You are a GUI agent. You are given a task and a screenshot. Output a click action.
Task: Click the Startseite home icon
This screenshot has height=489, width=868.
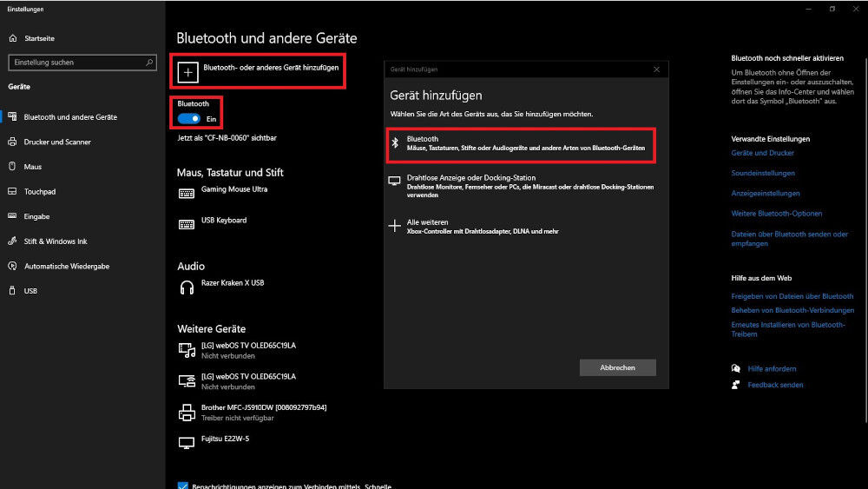click(x=13, y=39)
